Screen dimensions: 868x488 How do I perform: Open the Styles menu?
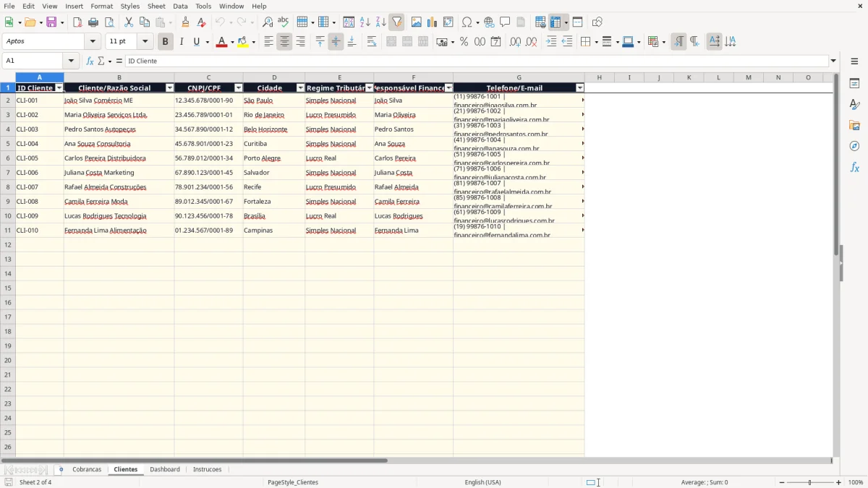(130, 6)
